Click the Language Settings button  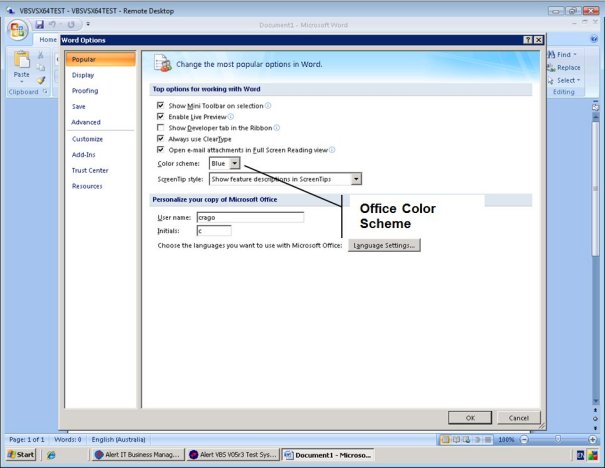tap(384, 245)
